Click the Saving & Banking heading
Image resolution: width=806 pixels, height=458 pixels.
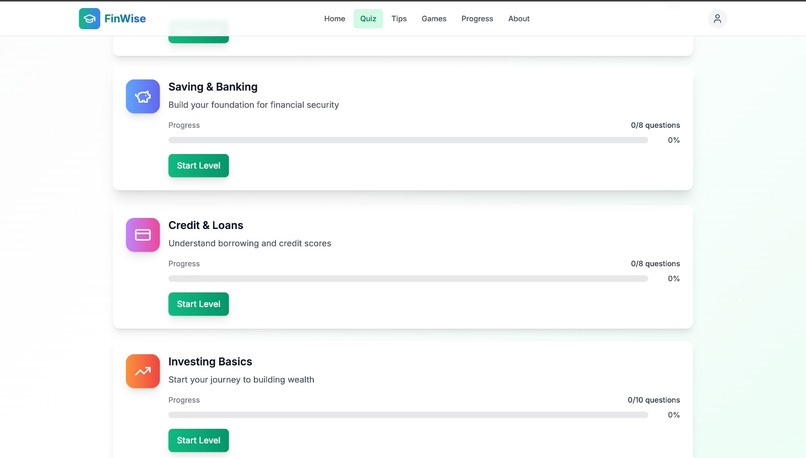[213, 87]
